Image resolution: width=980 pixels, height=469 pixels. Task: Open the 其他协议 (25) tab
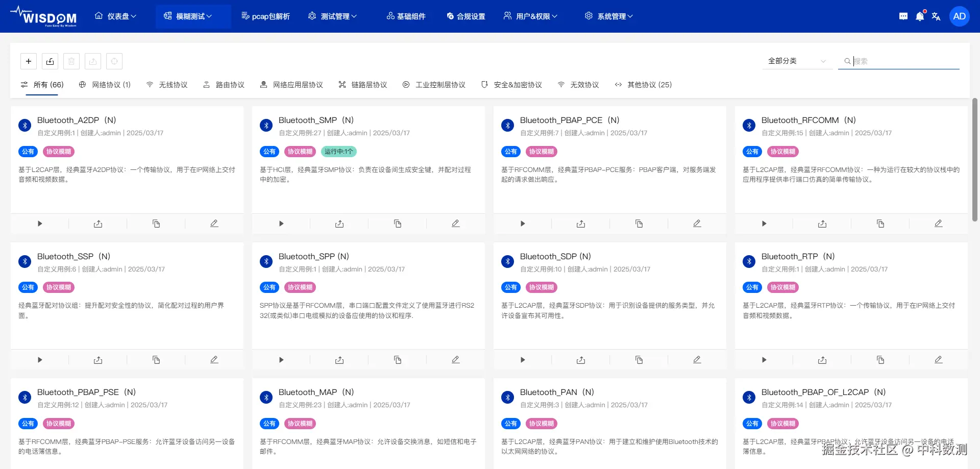point(643,85)
